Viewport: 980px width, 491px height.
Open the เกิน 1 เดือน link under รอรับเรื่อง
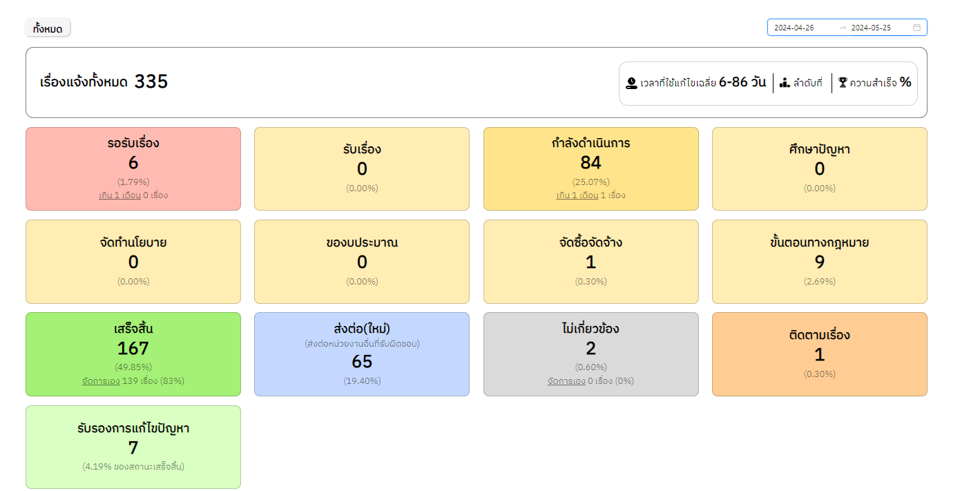[119, 195]
